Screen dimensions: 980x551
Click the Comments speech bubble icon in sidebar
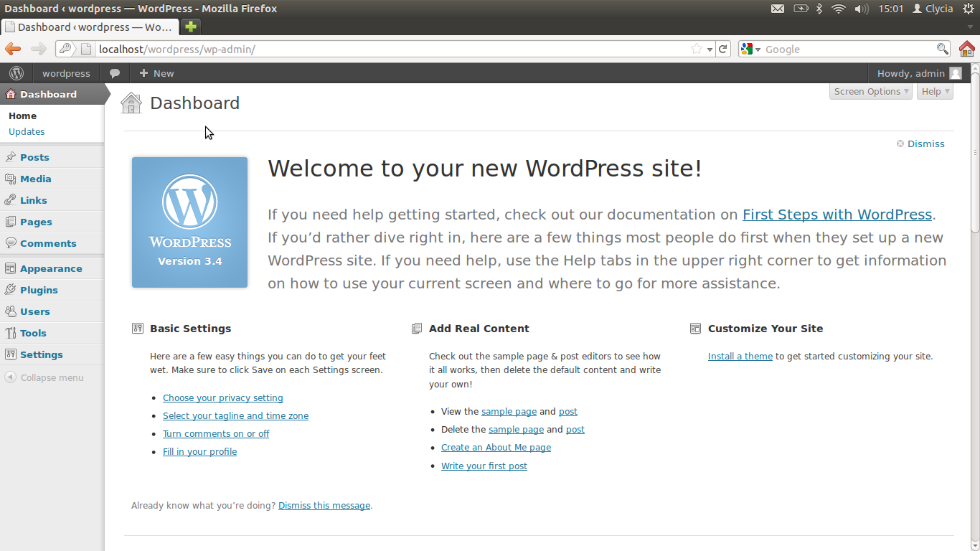coord(10,243)
